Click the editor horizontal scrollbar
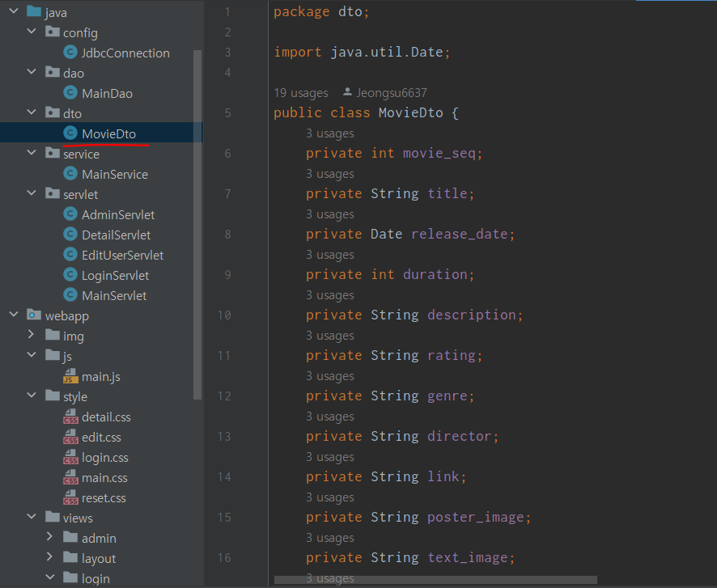 point(435,580)
